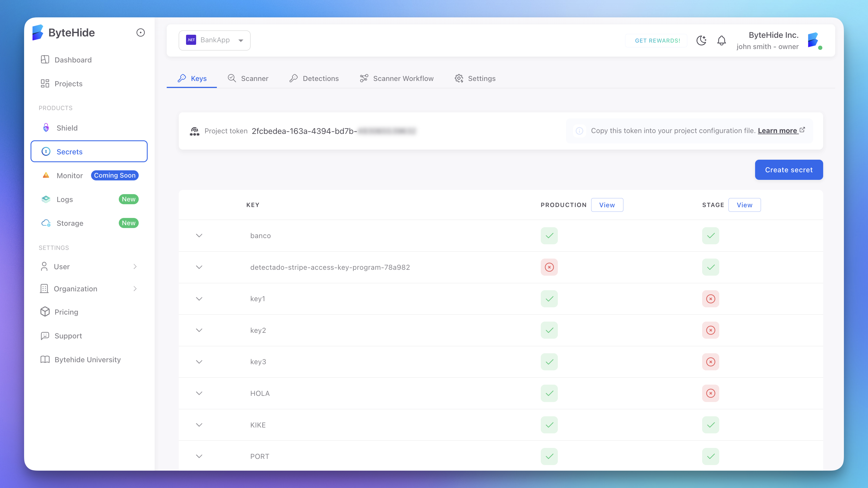Toggle dark mode with the moon icon
The width and height of the screenshot is (868, 488).
pos(701,40)
